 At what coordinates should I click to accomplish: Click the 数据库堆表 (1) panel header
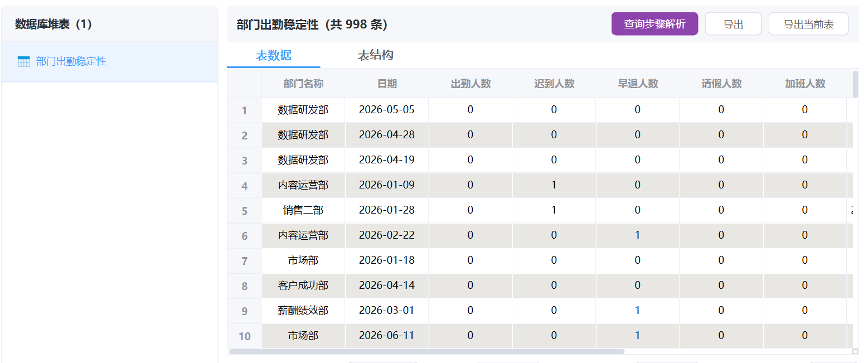tap(54, 24)
